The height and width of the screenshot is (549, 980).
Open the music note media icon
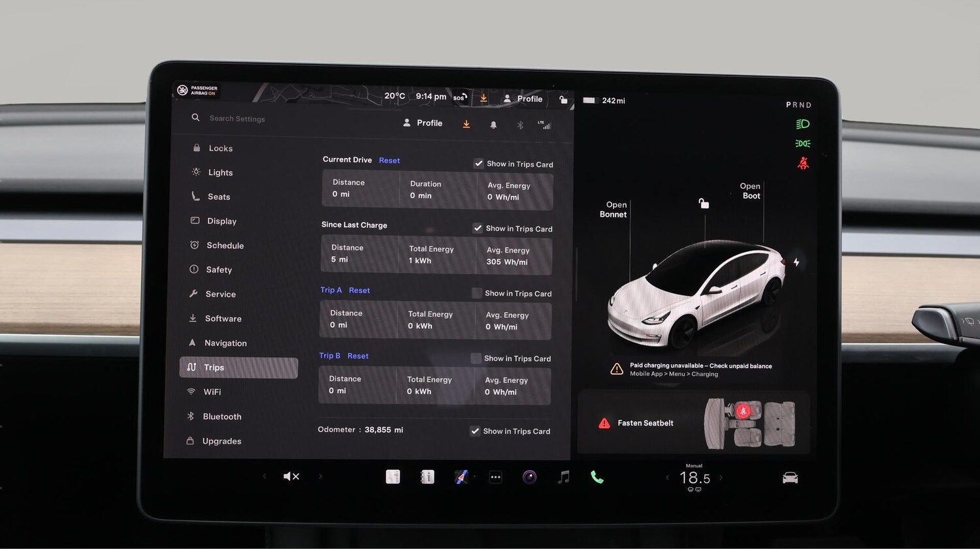pos(564,478)
